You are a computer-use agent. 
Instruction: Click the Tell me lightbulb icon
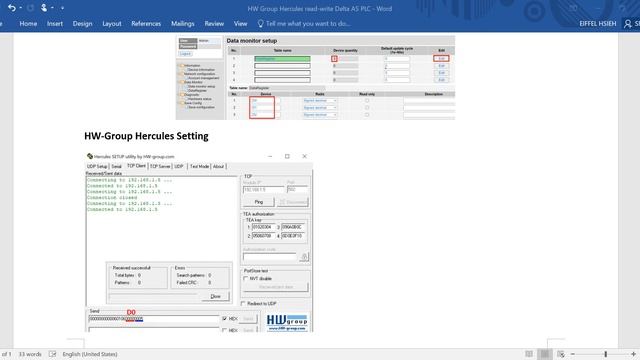[260, 24]
